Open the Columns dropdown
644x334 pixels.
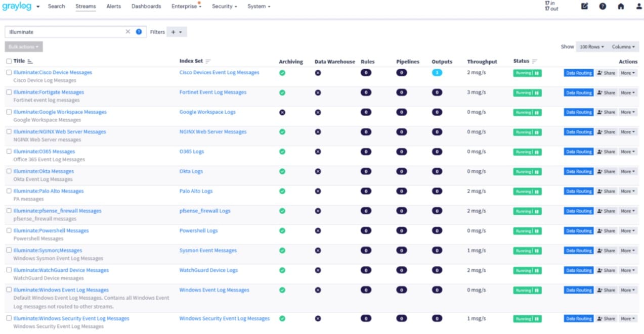click(623, 46)
